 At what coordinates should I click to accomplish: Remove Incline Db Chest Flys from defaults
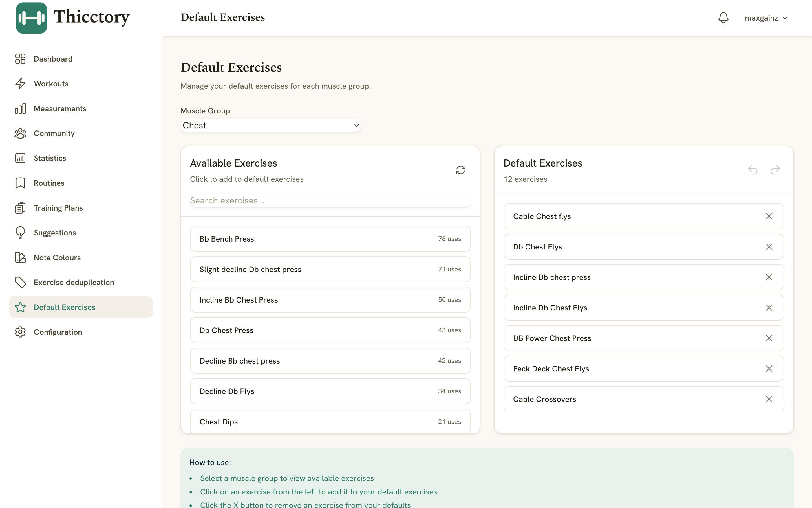coord(769,308)
